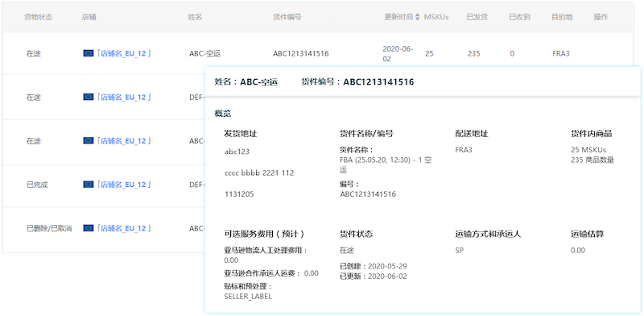Image resolution: width=644 pixels, height=316 pixels.
Task: Click the EU flag in the 在途 ABC-空运 row
Action: tap(88, 53)
